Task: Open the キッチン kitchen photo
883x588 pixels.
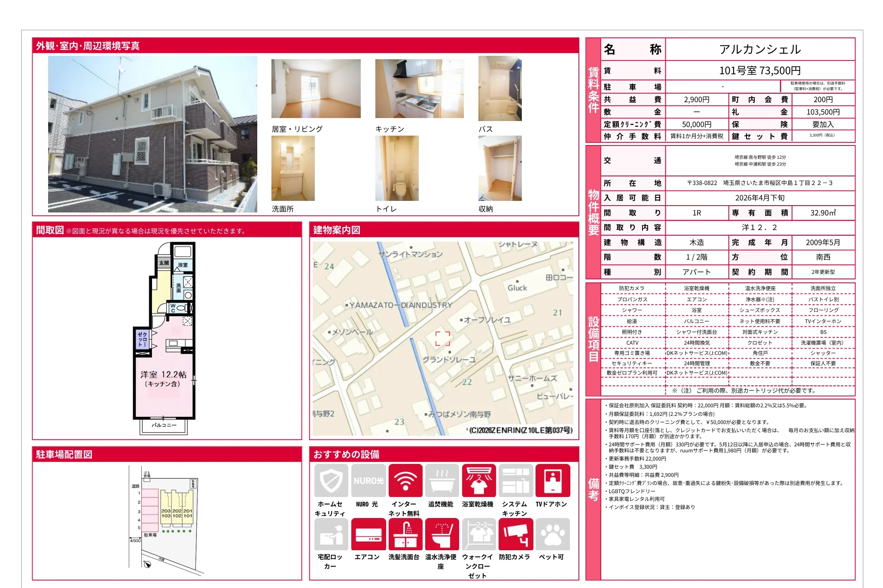Action: click(x=419, y=88)
